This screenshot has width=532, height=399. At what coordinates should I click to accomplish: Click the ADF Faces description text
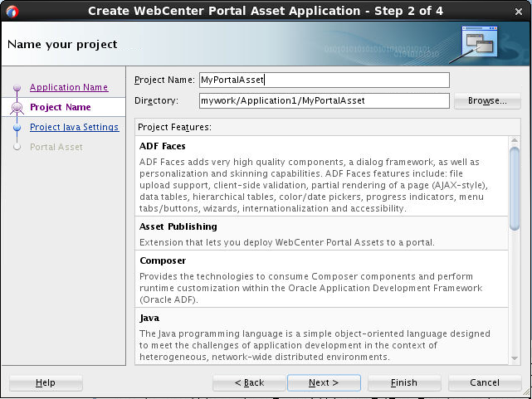[314, 185]
